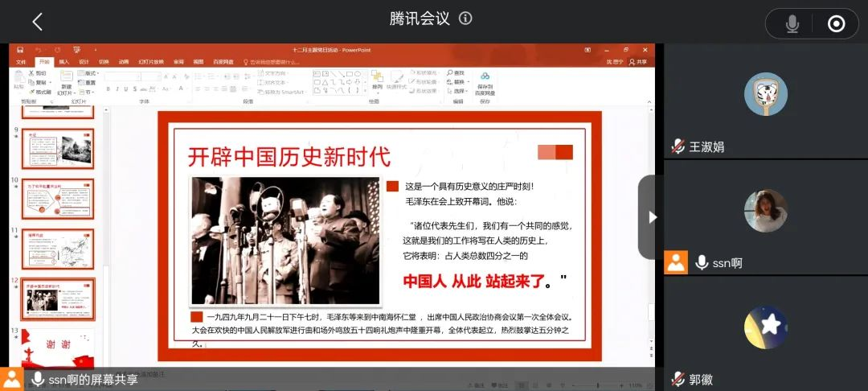Open the 插入 ribbon tab
Screen dimensions: 868x391
point(63,62)
